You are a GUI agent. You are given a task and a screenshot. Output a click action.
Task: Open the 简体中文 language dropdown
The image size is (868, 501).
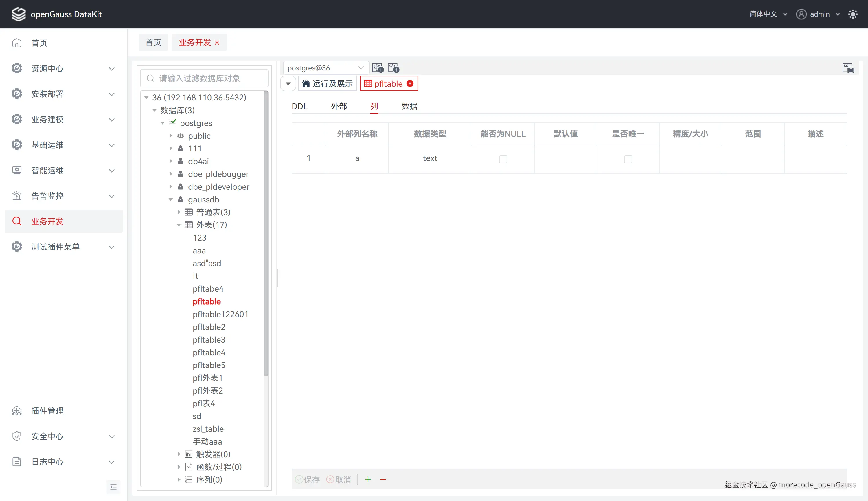768,14
